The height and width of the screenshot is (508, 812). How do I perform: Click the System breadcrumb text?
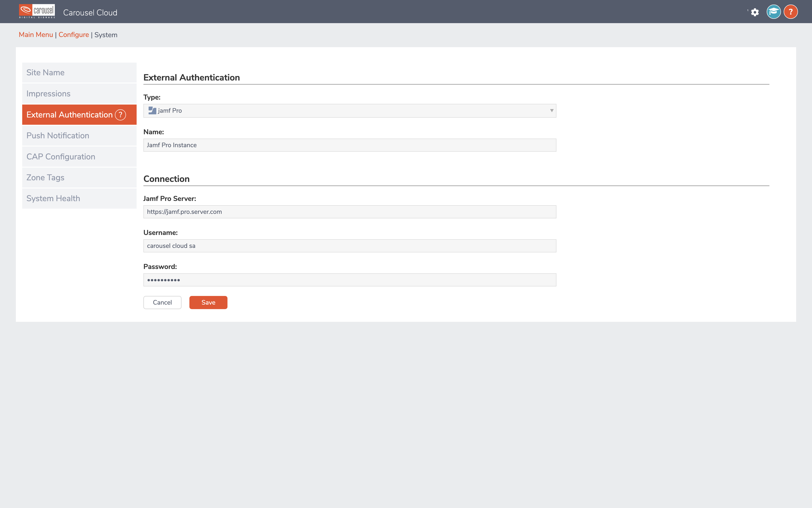[106, 35]
